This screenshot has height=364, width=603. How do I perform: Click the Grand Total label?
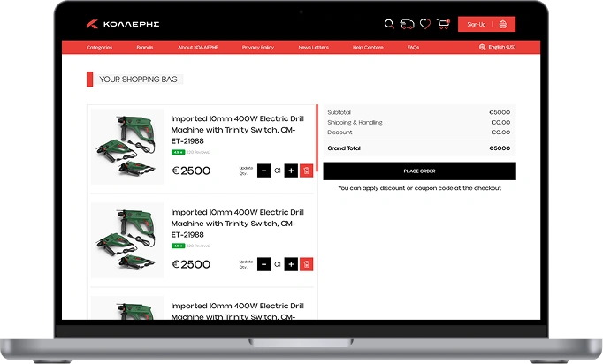tap(344, 148)
